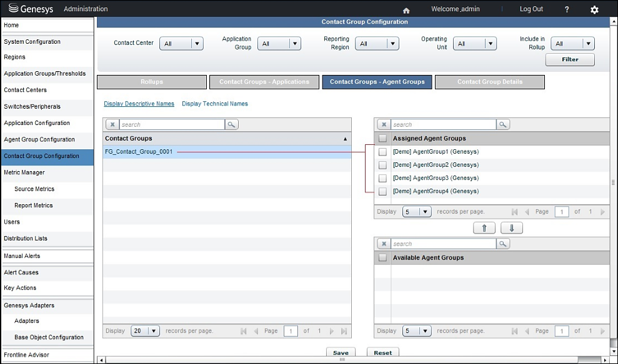Click the Filter button
Viewport: 618px width, 364px height.
tap(570, 59)
